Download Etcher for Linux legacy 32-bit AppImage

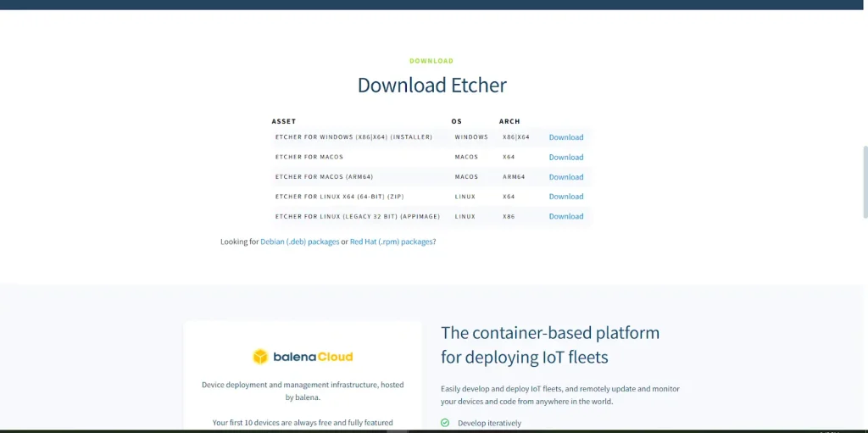(565, 217)
